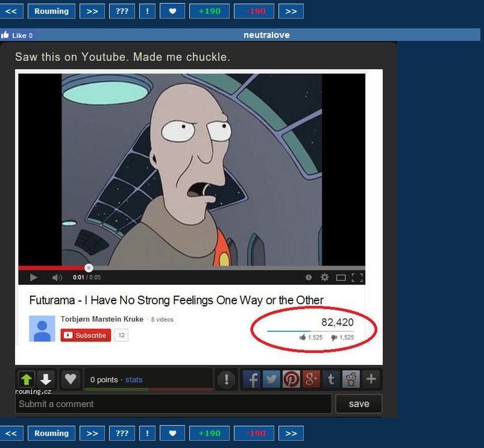Viewport: 484px width, 448px height.
Task: Open the stats link
Action: click(x=134, y=379)
